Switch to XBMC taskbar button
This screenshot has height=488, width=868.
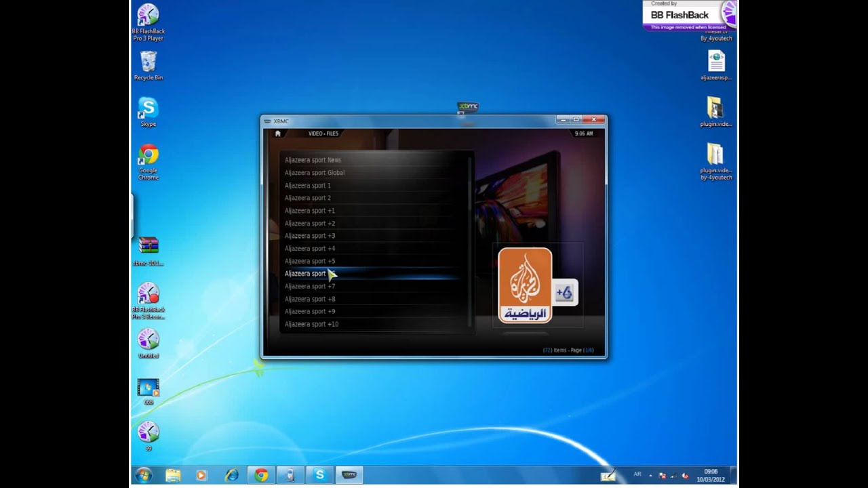pyautogui.click(x=349, y=475)
